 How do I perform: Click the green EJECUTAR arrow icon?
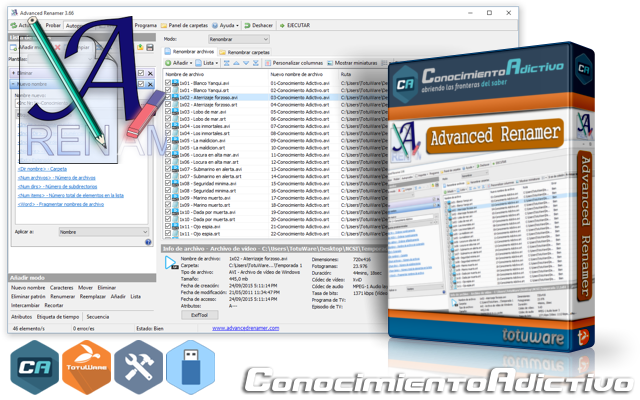[x=282, y=25]
